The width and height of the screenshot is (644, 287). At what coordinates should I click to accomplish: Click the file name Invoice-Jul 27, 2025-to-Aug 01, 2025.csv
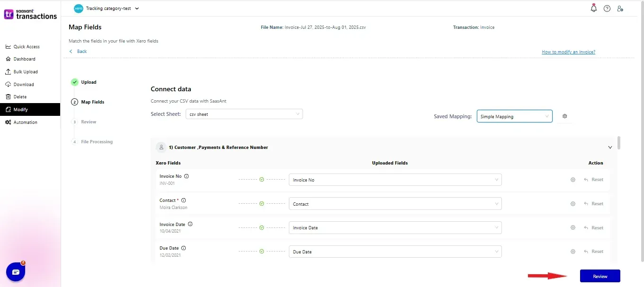(x=325, y=27)
